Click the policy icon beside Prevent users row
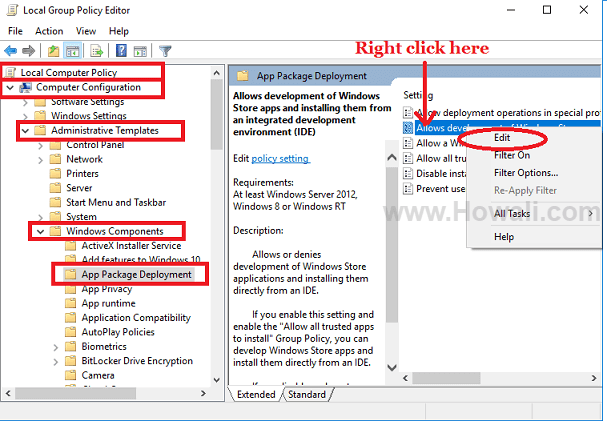This screenshot has width=607, height=421. pyautogui.click(x=408, y=189)
